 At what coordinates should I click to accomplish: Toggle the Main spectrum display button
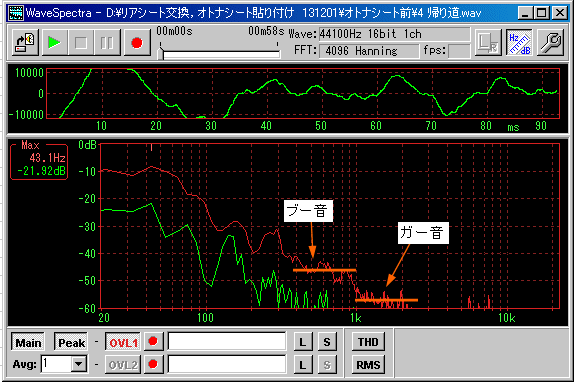coord(28,342)
